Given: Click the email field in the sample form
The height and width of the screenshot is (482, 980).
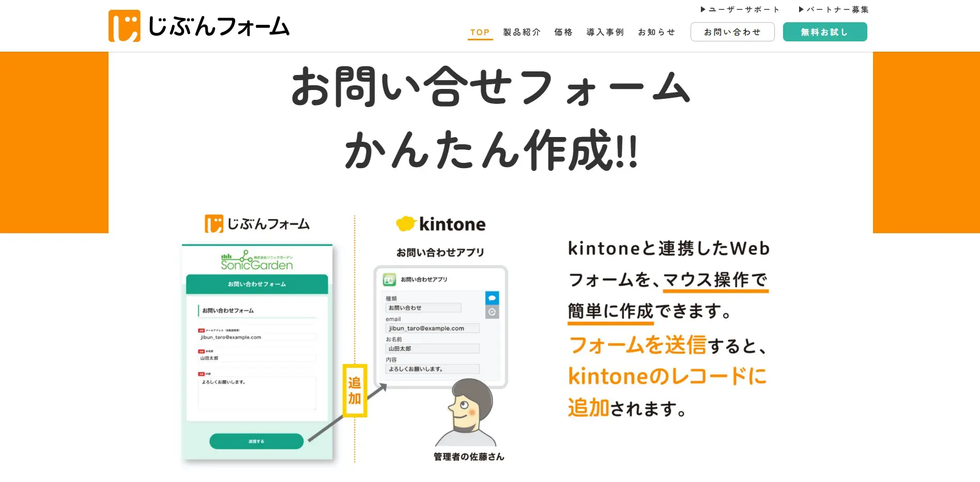Looking at the screenshot, I should point(257,337).
